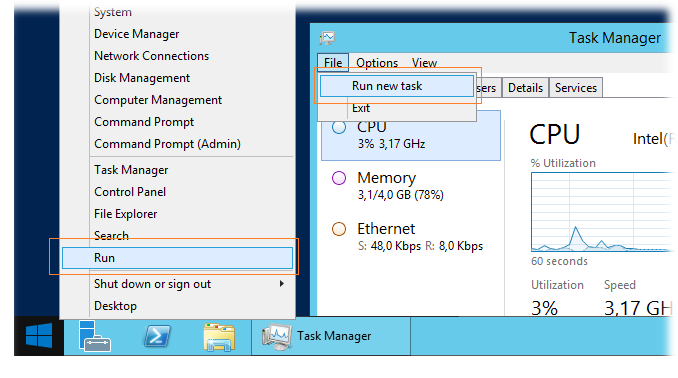Select the CPU performance item

411,135
